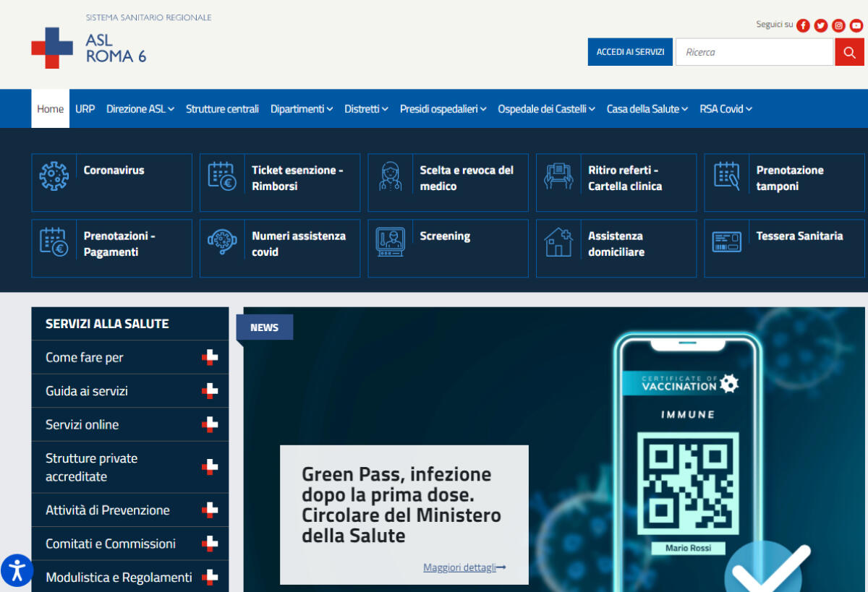Click the Assistenza domiciliare house icon
The height and width of the screenshot is (592, 868).
(x=558, y=242)
